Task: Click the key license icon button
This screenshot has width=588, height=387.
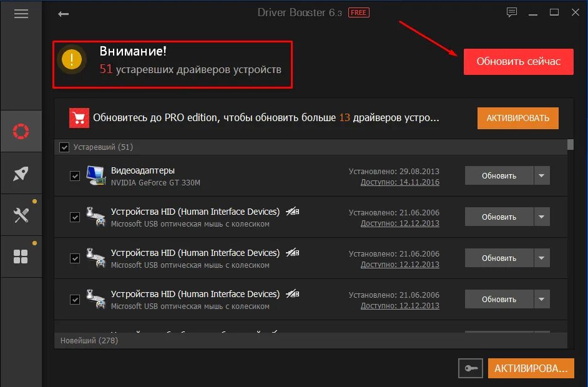Action: pos(471,368)
